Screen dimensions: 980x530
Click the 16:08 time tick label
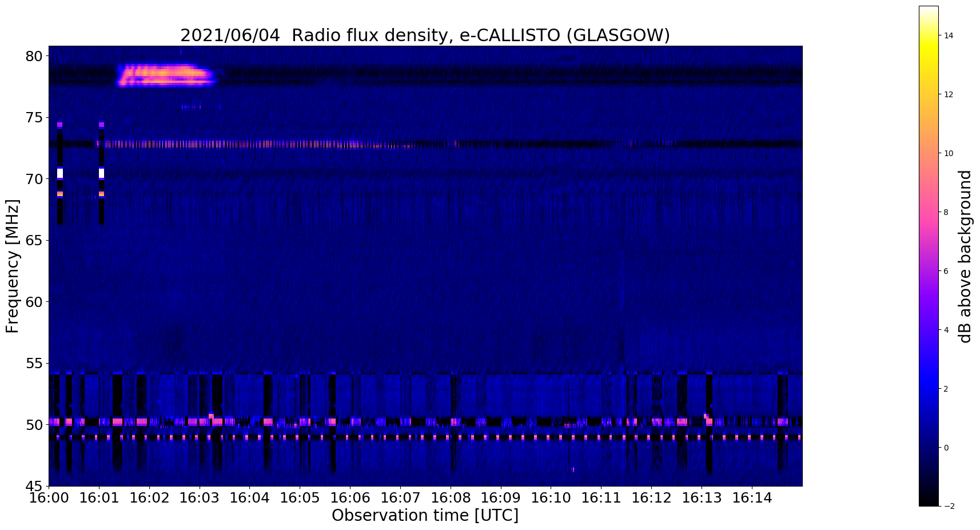[451, 497]
